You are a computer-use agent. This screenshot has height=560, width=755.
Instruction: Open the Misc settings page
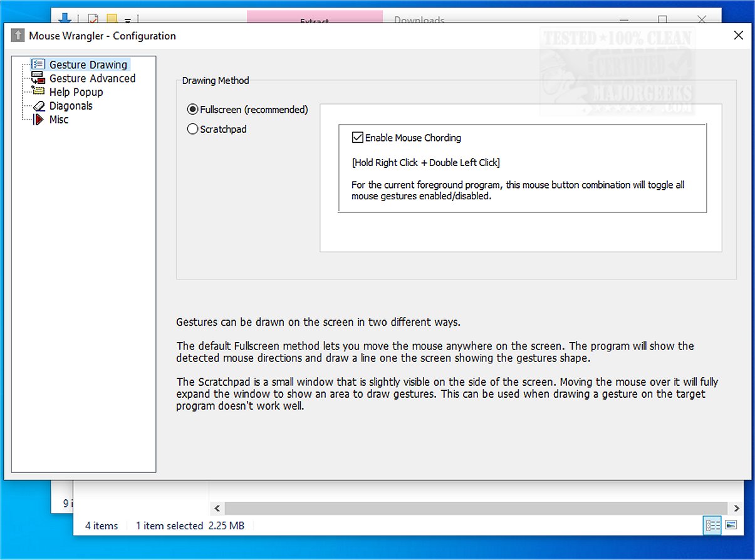point(59,120)
